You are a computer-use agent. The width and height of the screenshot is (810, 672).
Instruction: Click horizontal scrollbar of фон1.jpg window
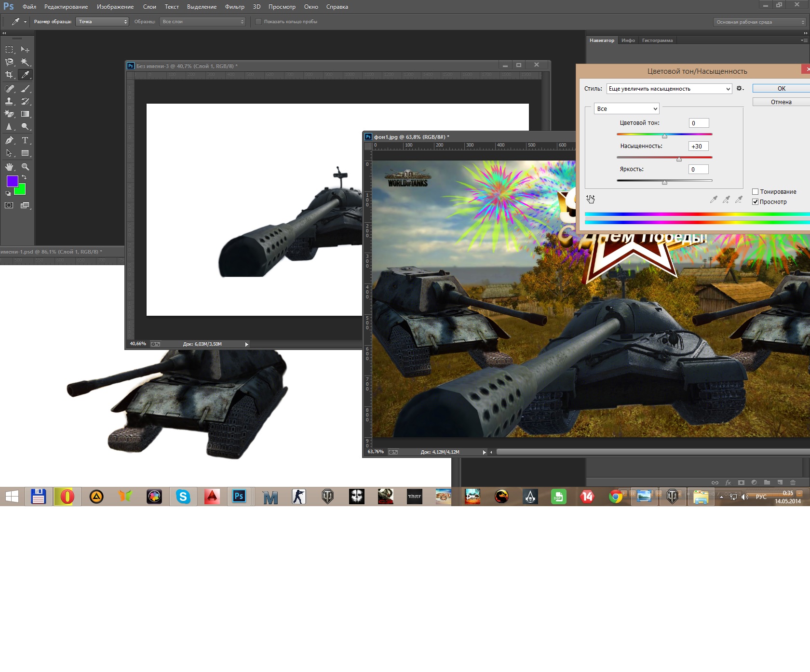coord(653,452)
